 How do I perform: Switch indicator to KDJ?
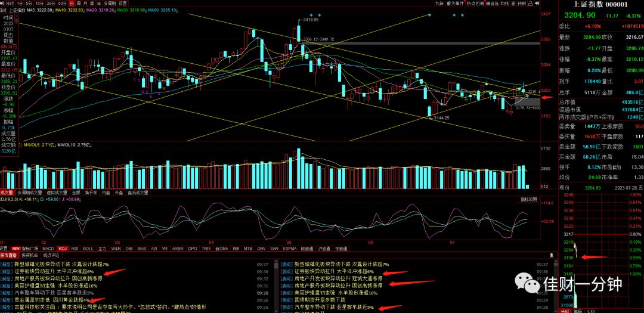[x=63, y=249]
